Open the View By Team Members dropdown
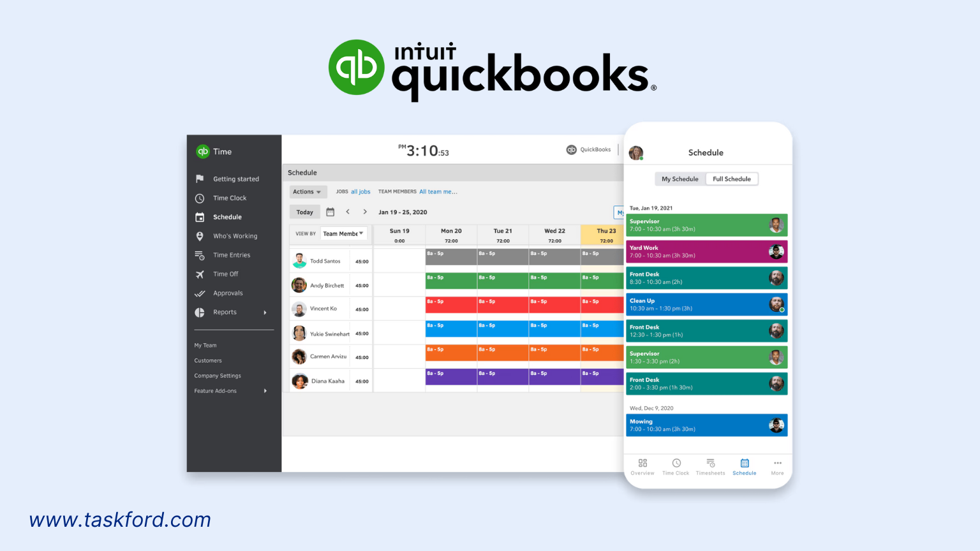The image size is (980, 551). coord(344,233)
